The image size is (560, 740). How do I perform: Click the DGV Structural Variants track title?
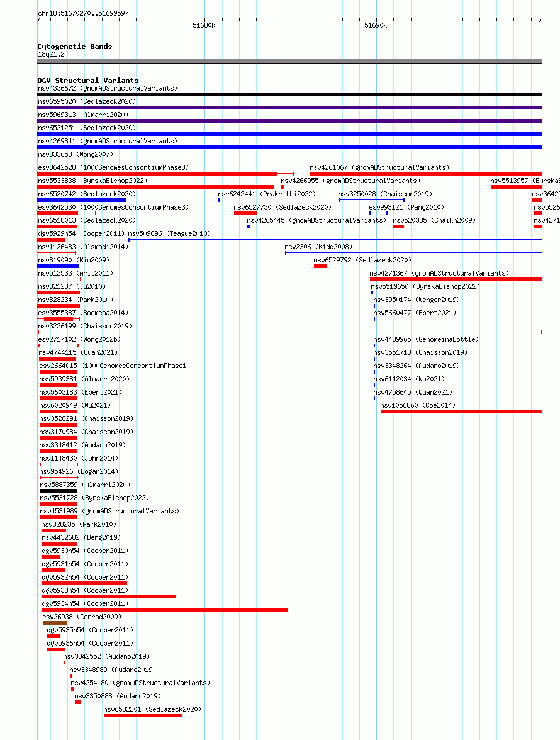pyautogui.click(x=87, y=81)
